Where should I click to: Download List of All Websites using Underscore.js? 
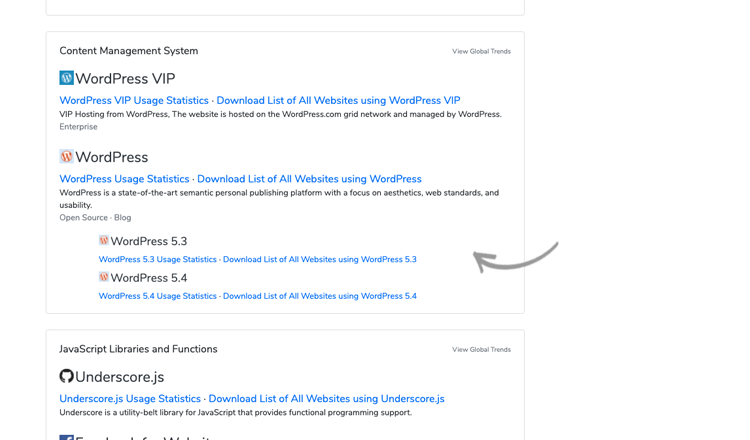tap(326, 399)
